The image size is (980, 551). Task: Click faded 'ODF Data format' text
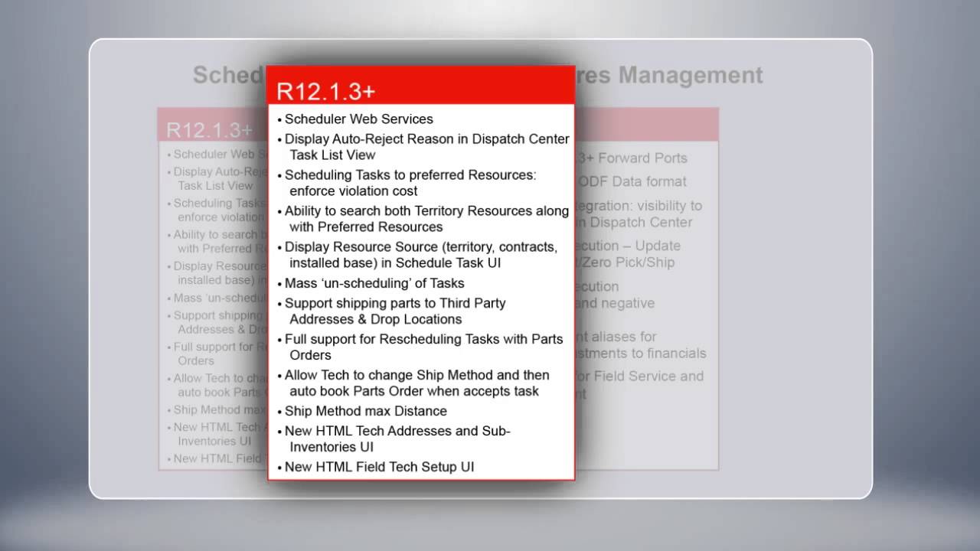click(x=632, y=182)
